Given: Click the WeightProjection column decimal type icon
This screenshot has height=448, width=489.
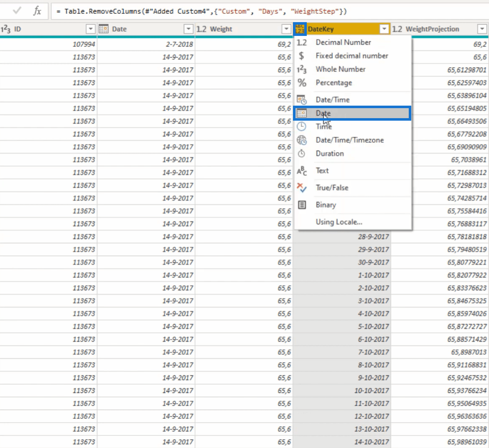Looking at the screenshot, I should [x=397, y=29].
